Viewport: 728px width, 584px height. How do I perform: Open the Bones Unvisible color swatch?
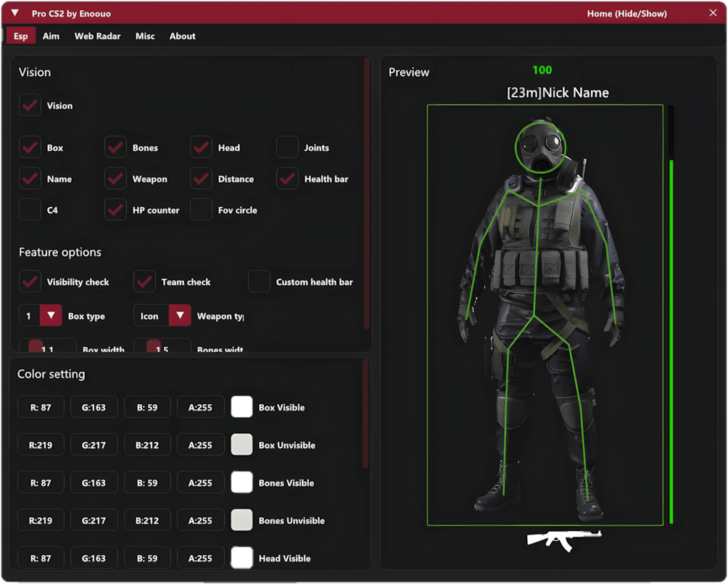tap(242, 520)
